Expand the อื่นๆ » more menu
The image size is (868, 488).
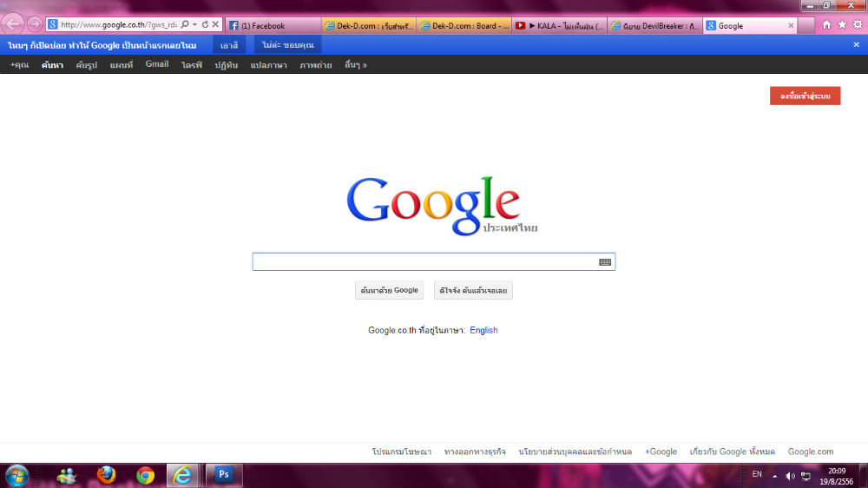[355, 65]
